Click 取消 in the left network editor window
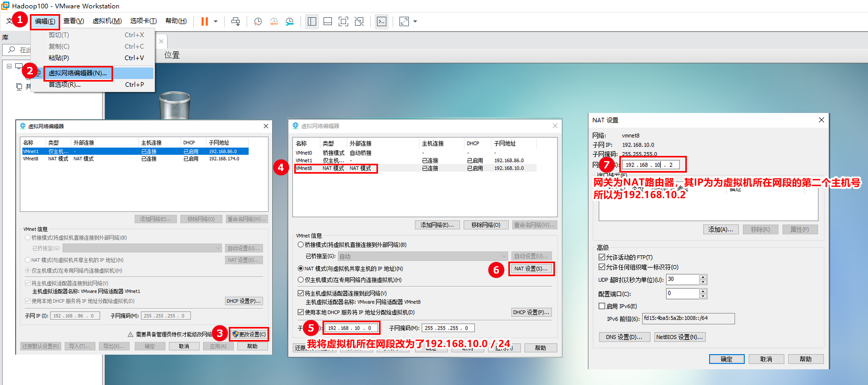This screenshot has width=868, height=385. (x=184, y=346)
